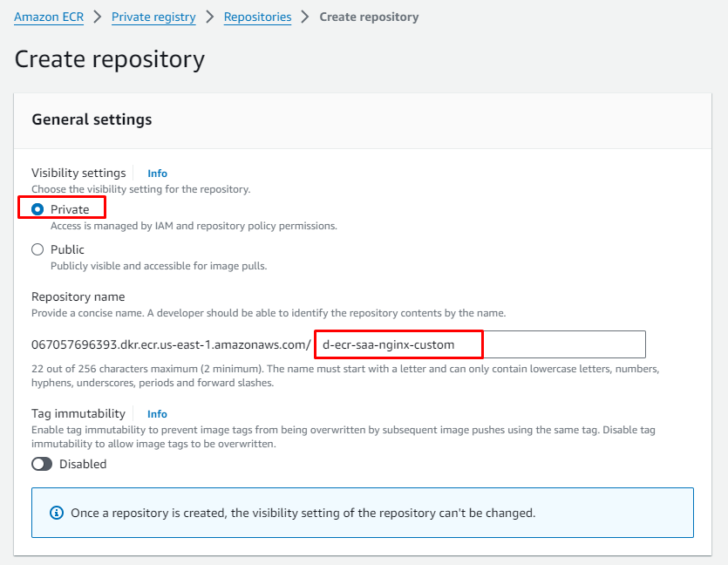Image resolution: width=728 pixels, height=565 pixels.
Task: Click the chevron after Amazon ECR breadcrumb
Action: point(98,17)
